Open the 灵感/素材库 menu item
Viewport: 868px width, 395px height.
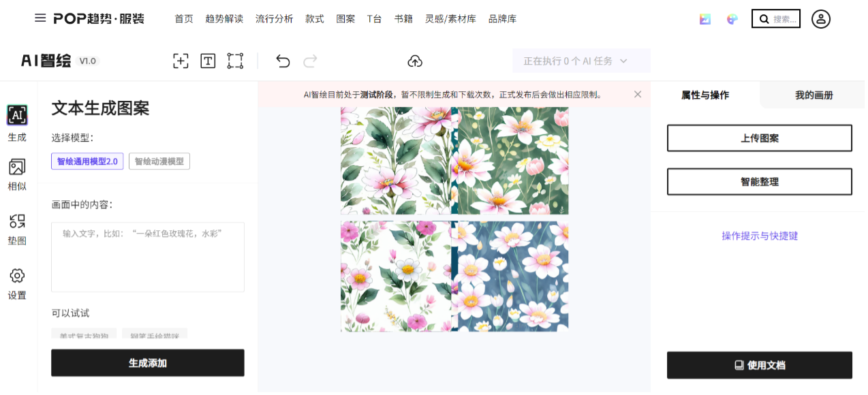[450, 19]
